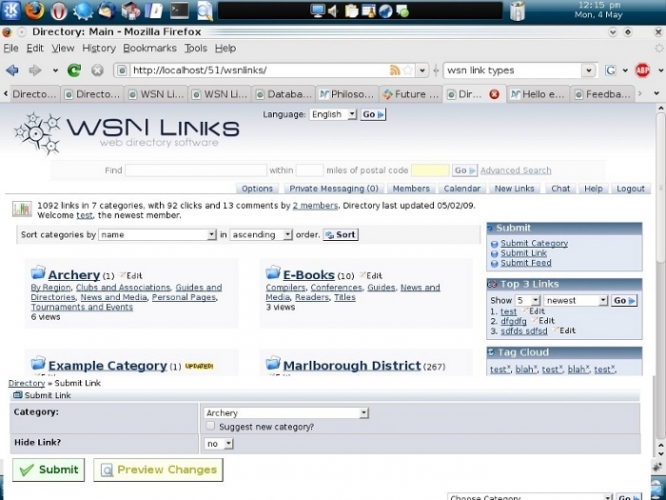Close the active Directory tab

click(494, 94)
